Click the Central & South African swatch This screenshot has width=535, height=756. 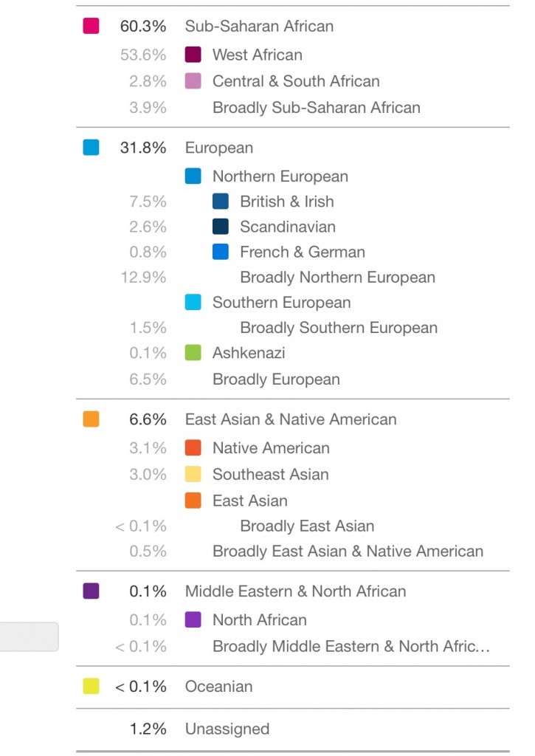(193, 81)
